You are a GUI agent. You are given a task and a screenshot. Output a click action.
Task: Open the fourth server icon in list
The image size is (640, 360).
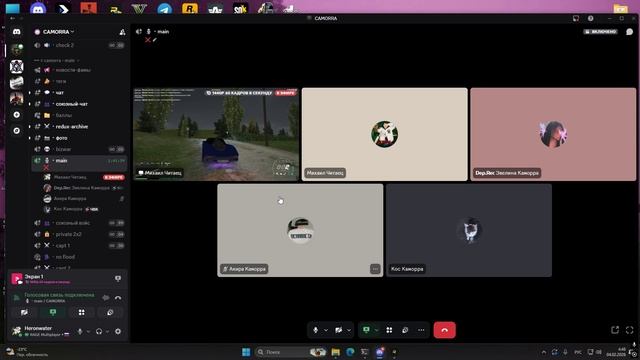pos(17,99)
